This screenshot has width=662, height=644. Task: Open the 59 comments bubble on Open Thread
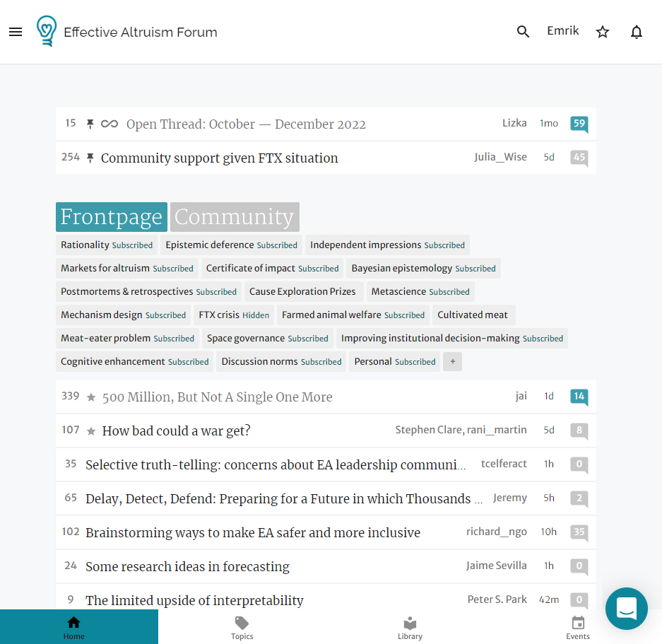coord(579,124)
